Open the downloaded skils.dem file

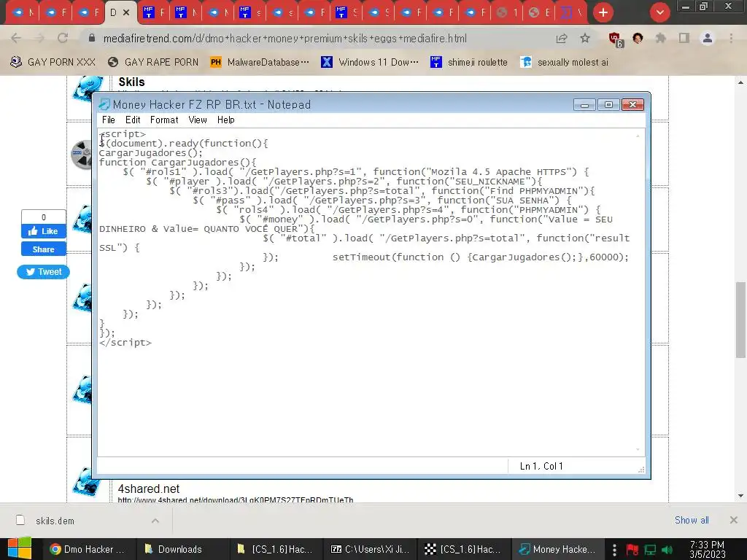click(55, 521)
